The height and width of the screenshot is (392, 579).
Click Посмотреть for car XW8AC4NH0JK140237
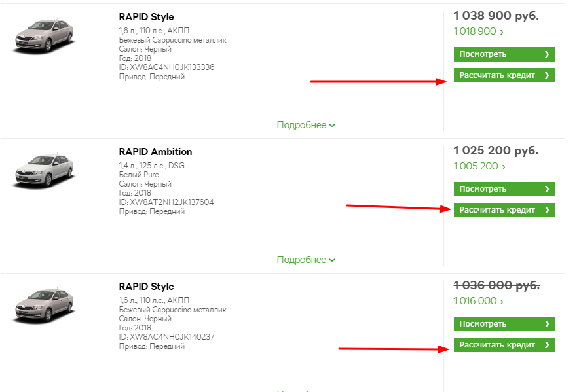point(504,324)
